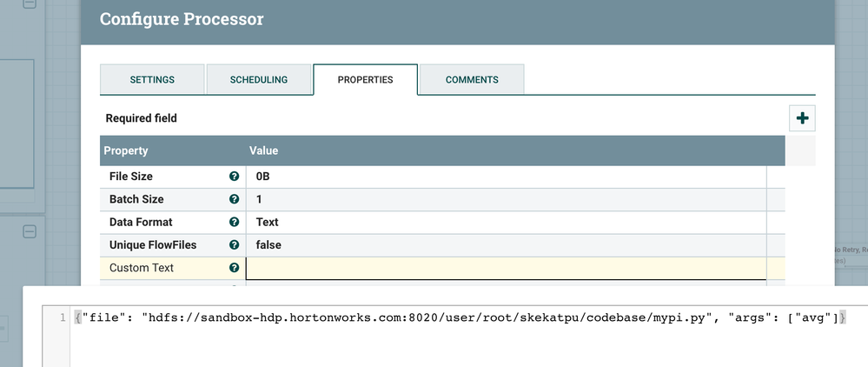The image size is (868, 367).
Task: Edit the File Size value 0B
Action: click(x=506, y=177)
